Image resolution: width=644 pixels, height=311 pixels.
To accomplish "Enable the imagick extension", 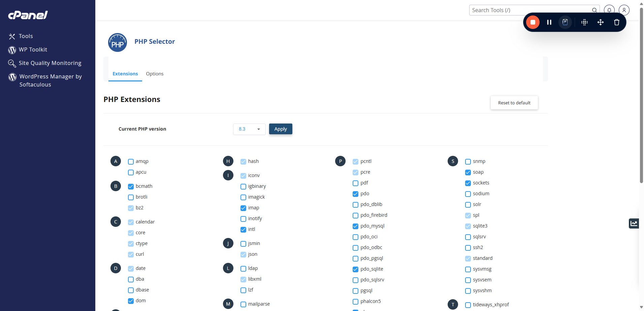I will [x=244, y=197].
